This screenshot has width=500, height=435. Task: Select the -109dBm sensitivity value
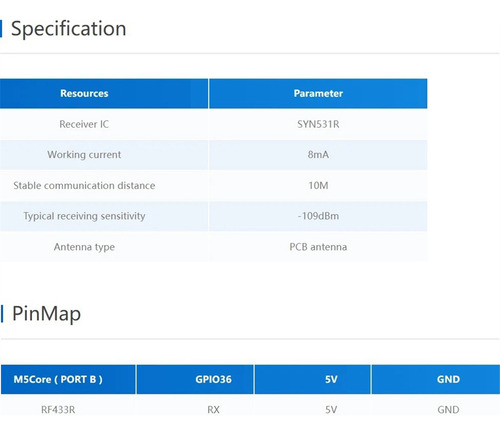tap(318, 216)
